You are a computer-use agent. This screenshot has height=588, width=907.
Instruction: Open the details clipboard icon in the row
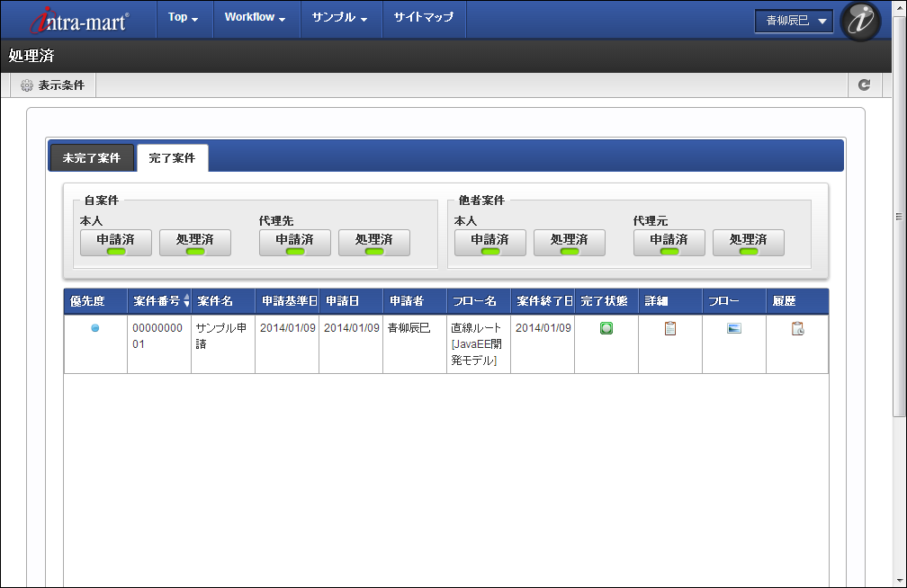(669, 329)
